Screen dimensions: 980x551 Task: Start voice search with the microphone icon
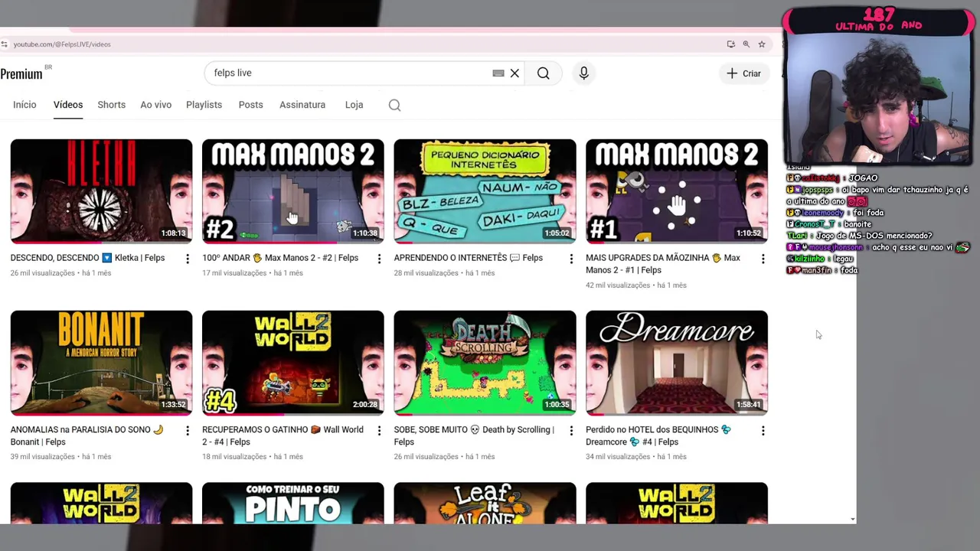[x=583, y=73]
